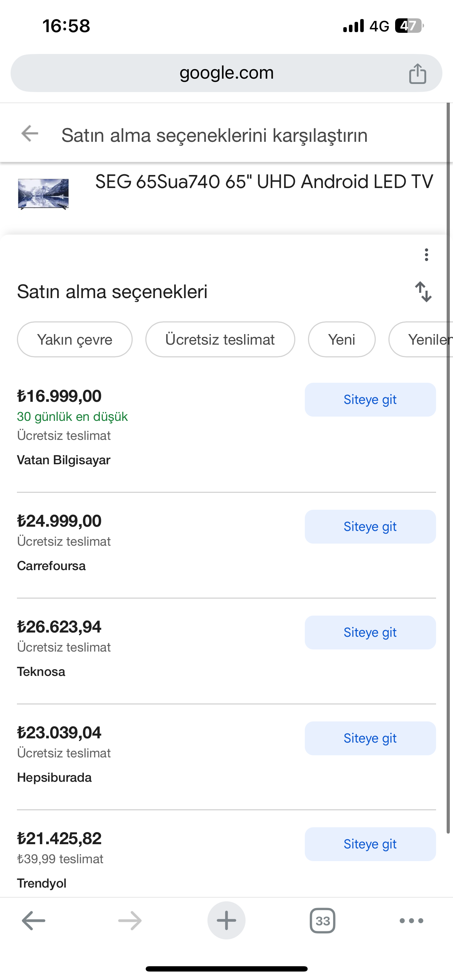The width and height of the screenshot is (453, 980).
Task: Open a new tab with plus button
Action: coord(226,921)
